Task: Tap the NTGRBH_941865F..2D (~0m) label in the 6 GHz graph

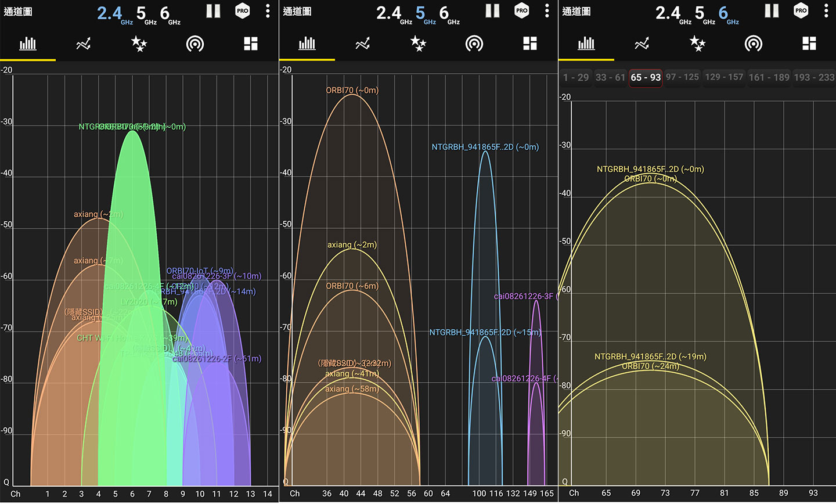Action: click(x=650, y=169)
